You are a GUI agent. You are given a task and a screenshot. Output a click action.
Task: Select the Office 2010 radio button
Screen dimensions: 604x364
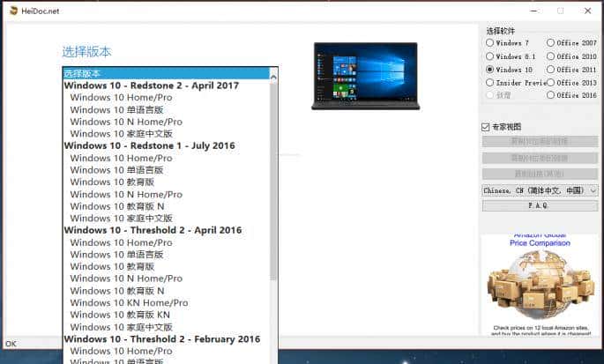pyautogui.click(x=551, y=56)
